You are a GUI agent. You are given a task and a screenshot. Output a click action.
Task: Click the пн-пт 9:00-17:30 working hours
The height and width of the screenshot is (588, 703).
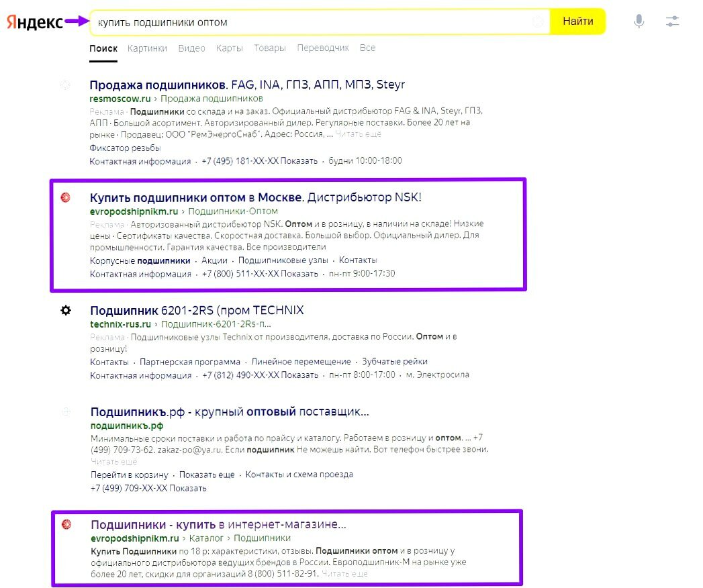(x=362, y=273)
